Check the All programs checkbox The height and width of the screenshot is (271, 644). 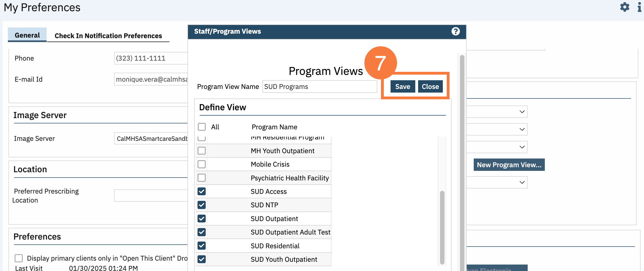pyautogui.click(x=202, y=127)
